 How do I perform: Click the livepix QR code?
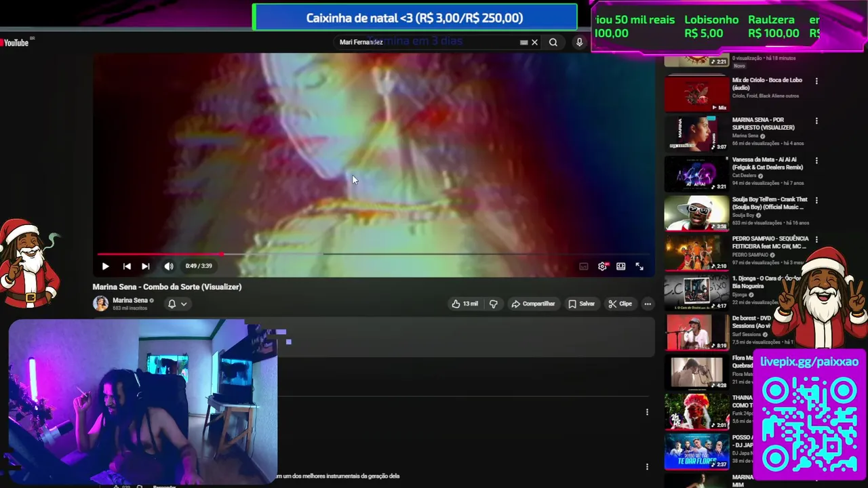point(809,424)
